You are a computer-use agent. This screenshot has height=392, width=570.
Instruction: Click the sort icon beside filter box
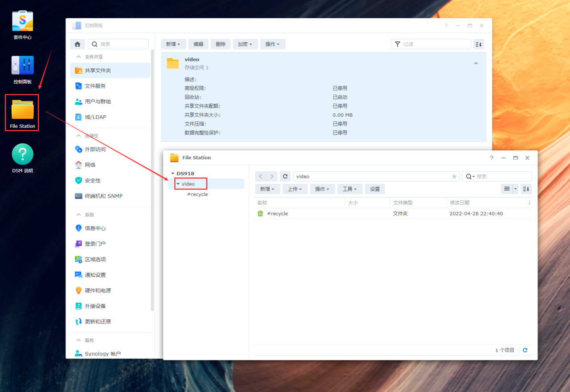click(479, 44)
